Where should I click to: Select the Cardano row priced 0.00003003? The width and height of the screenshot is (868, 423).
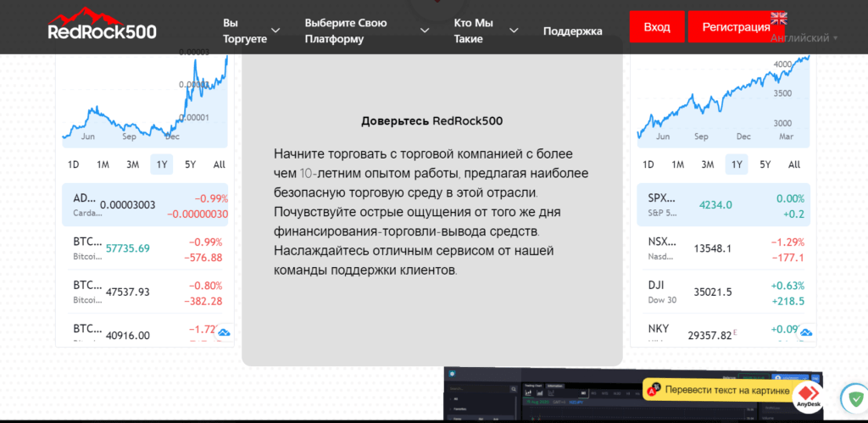tap(145, 205)
